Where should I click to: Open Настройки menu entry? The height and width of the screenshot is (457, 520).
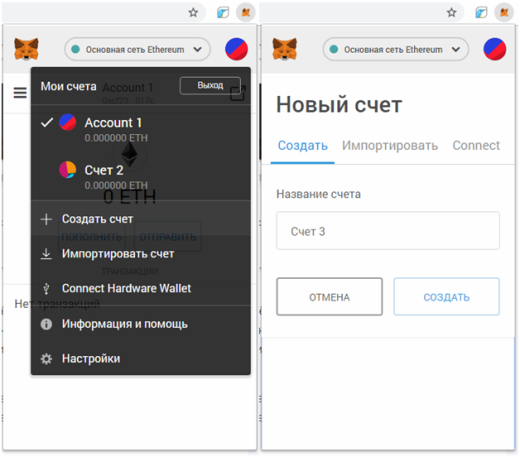click(141, 359)
